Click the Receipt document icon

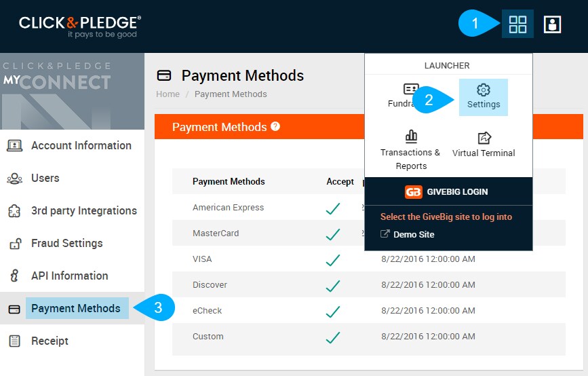pos(14,341)
